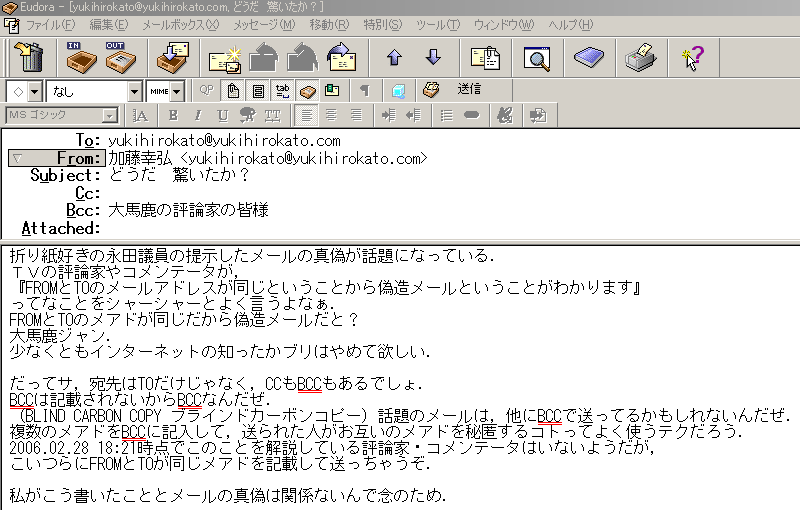
Task: Click into the Subject field
Action: [300, 175]
